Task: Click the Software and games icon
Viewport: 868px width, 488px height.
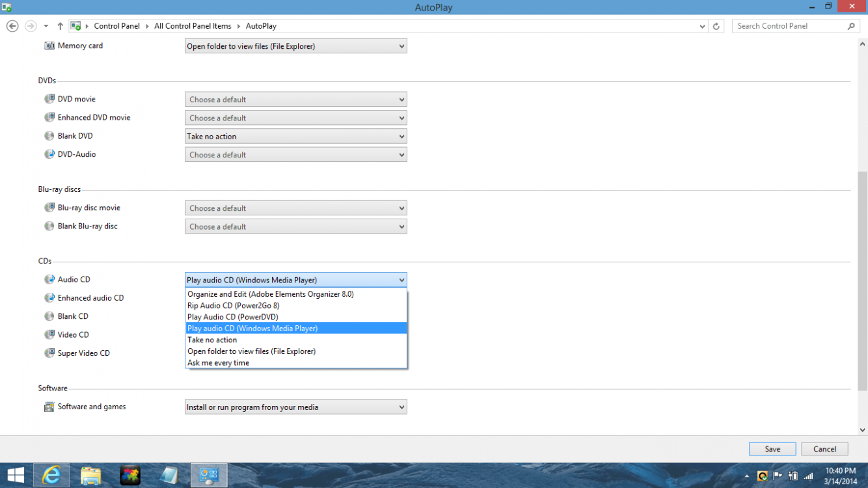Action: tap(49, 407)
